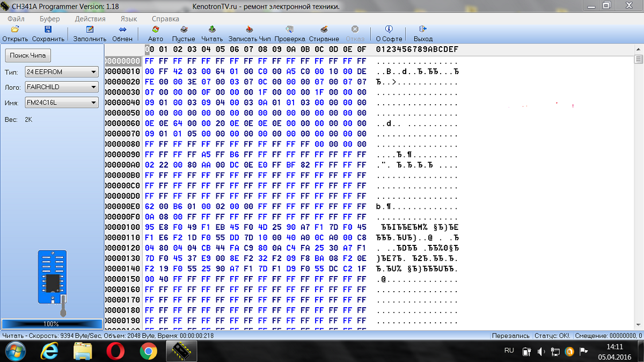Screen dimensions: 644x362
Task: Click the Заполнить (Fill) toolbar icon
Action: coord(90,30)
